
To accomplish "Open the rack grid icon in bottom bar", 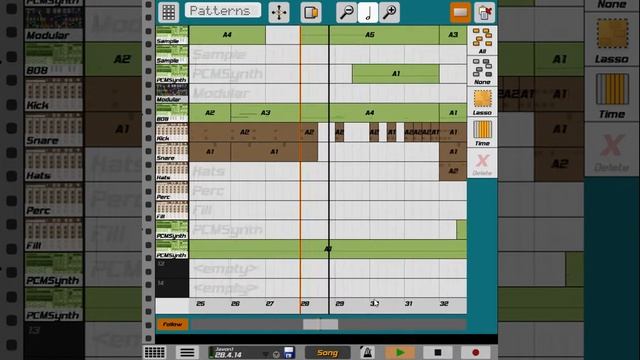I will 155,352.
